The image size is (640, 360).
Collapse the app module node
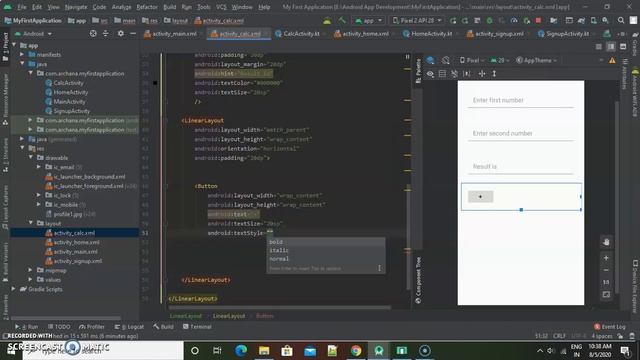pos(14,45)
